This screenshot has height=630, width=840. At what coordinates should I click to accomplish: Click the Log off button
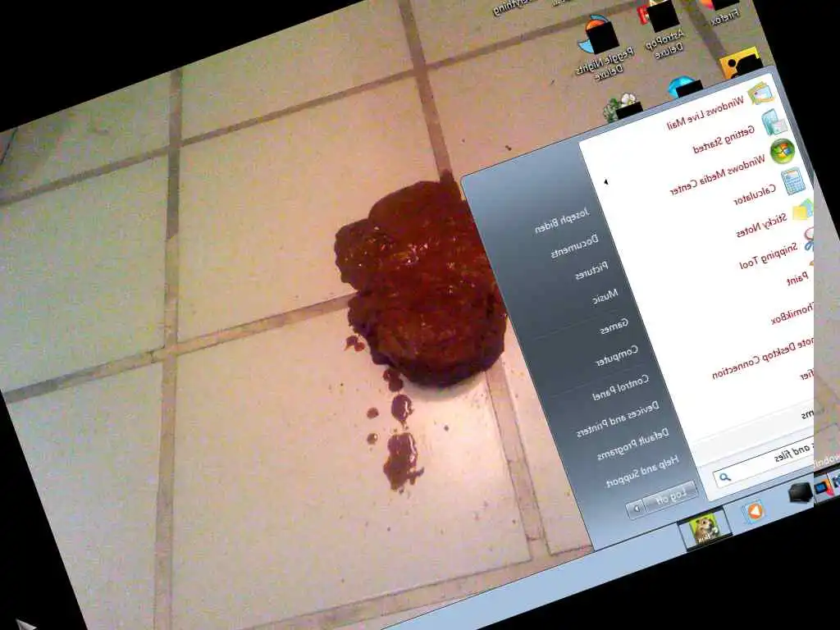point(670,497)
